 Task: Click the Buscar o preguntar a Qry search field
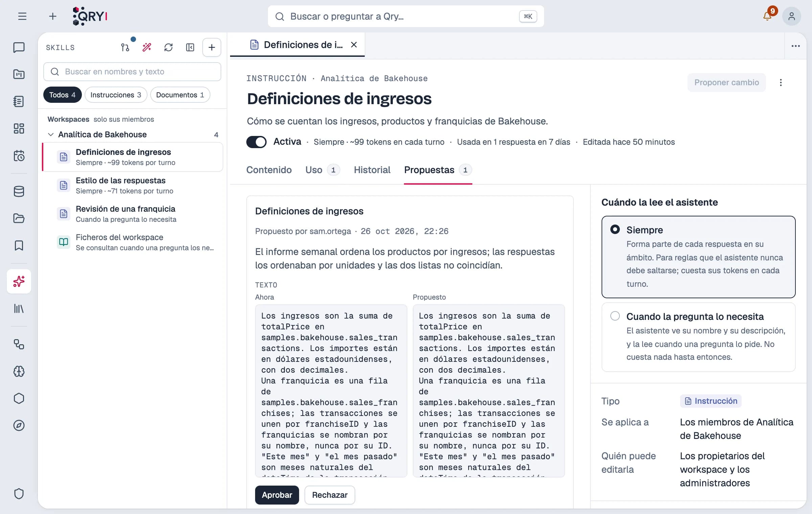click(406, 16)
